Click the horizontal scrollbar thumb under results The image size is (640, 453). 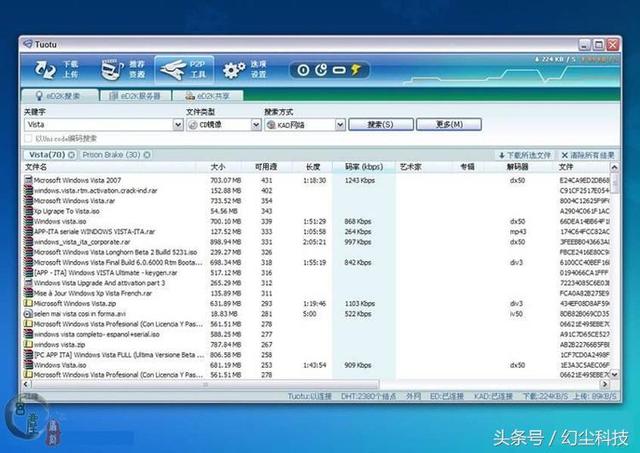point(205,384)
